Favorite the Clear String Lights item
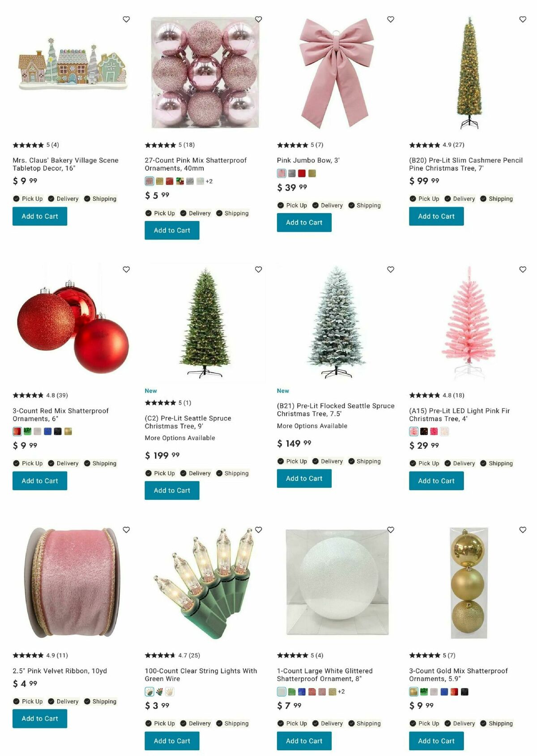537x756 pixels. 258,529
